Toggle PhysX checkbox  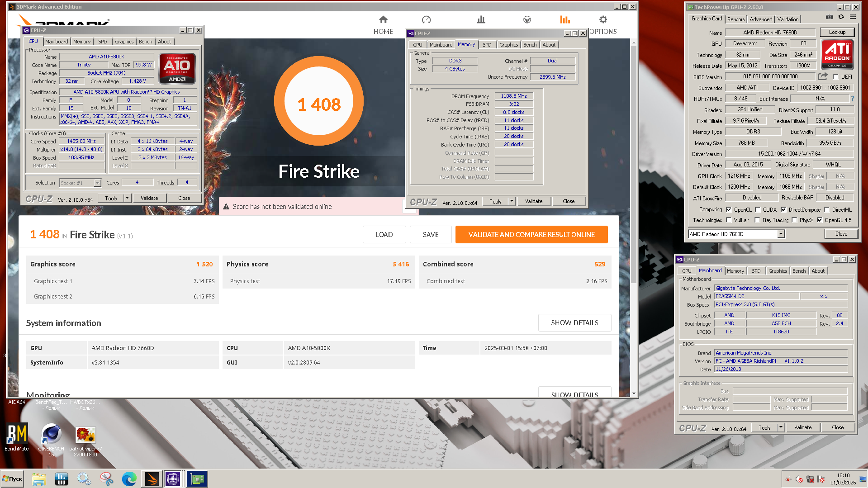click(794, 220)
